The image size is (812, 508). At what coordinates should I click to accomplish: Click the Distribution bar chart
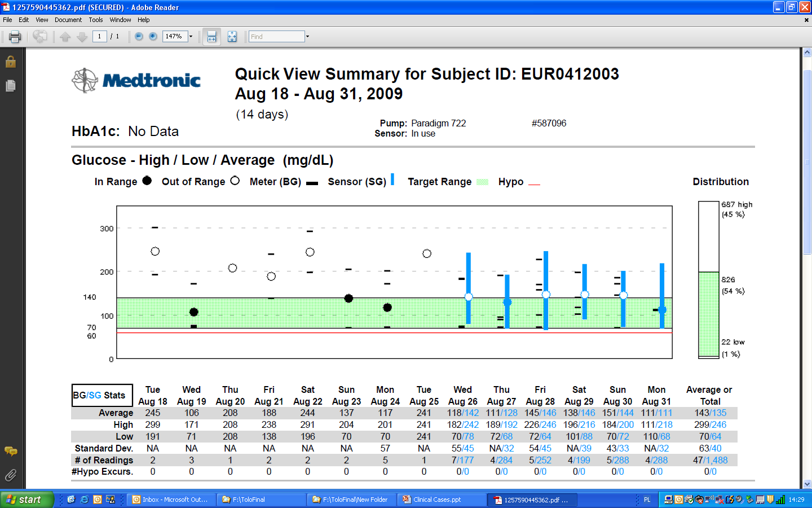(x=709, y=279)
